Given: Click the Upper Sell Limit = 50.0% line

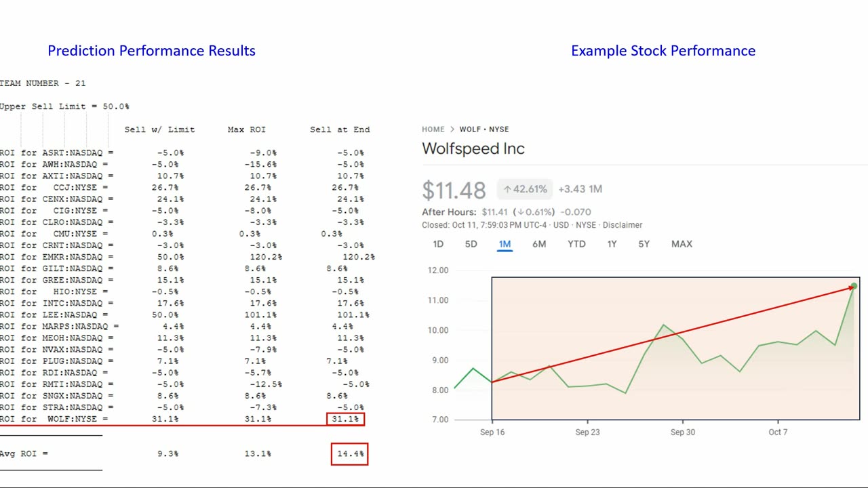Looking at the screenshot, I should tap(64, 106).
